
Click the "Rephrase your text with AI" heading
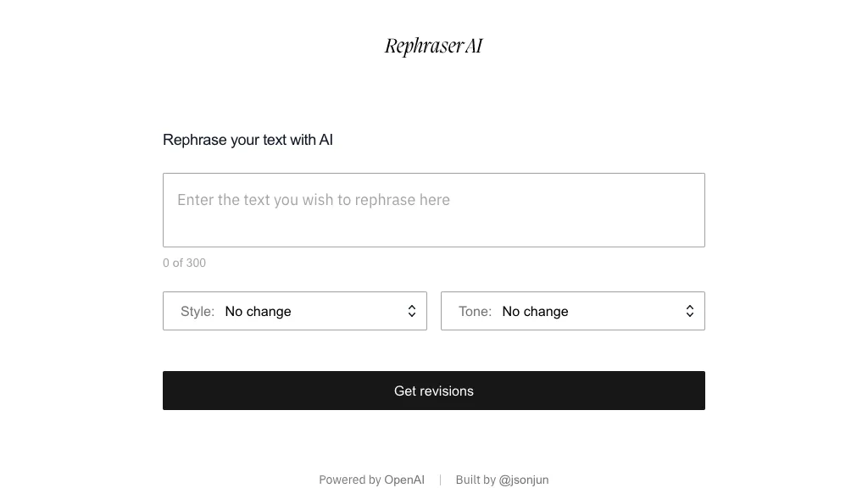tap(248, 140)
